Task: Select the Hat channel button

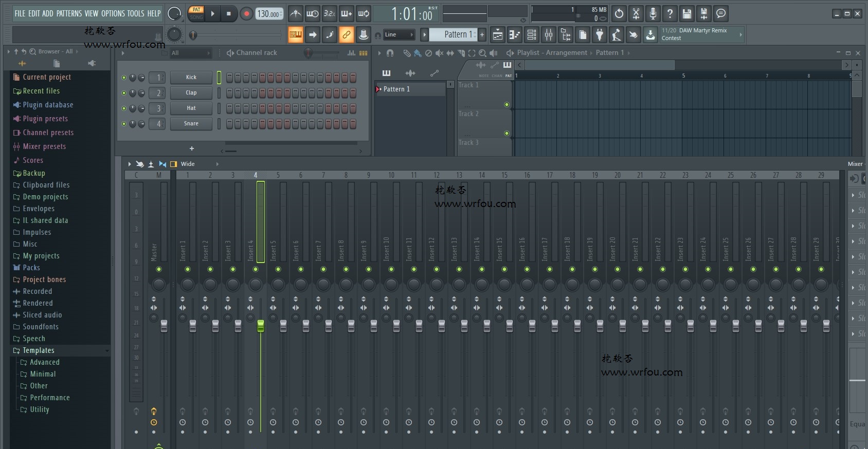Action: 191,108
